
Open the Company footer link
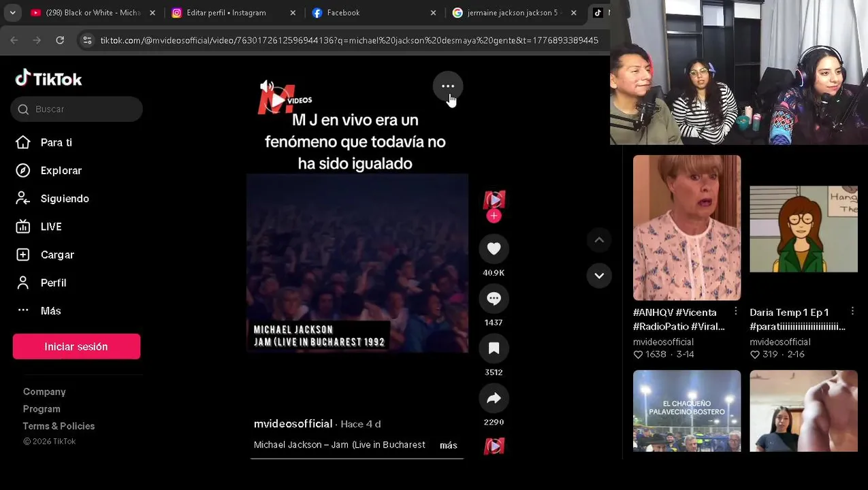click(44, 392)
